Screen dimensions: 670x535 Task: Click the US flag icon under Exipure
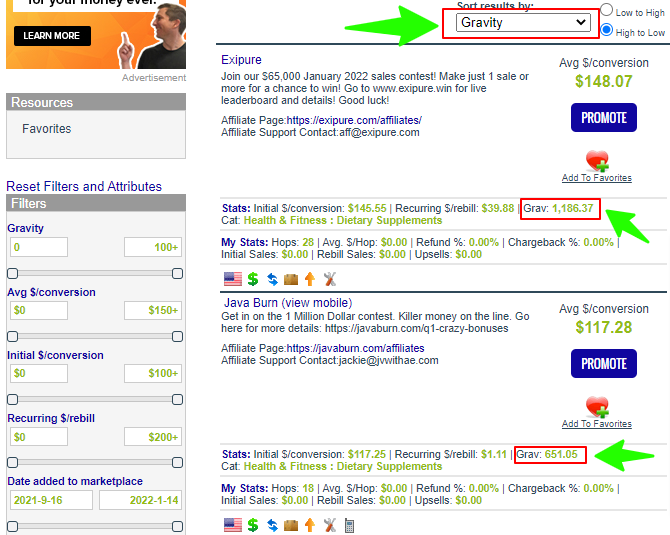[x=233, y=279]
